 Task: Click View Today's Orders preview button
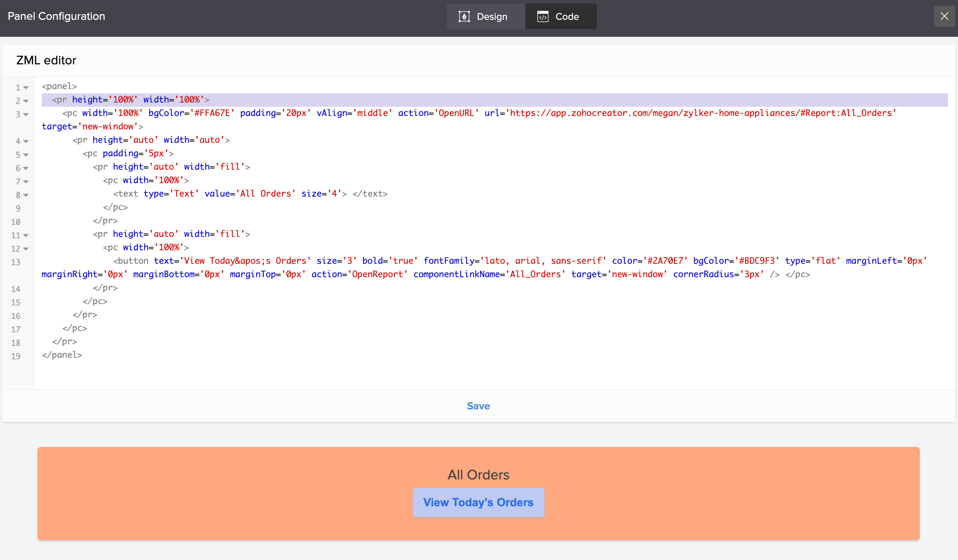pyautogui.click(x=478, y=502)
